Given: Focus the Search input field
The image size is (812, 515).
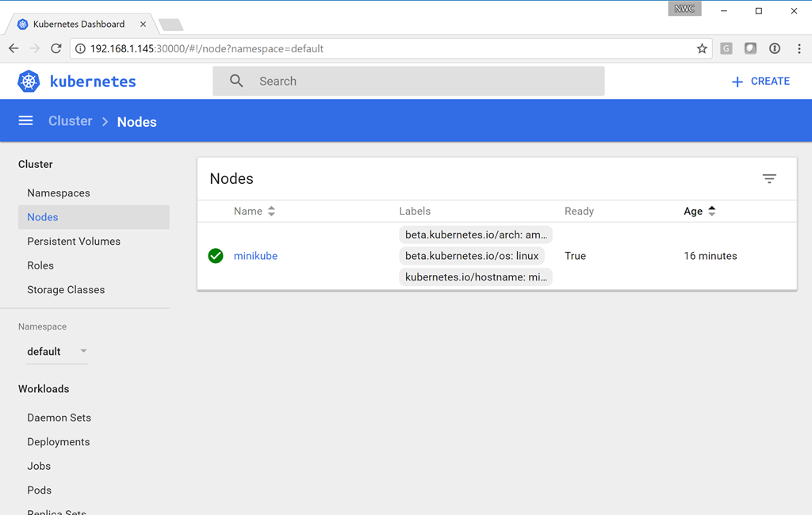Looking at the screenshot, I should point(408,81).
